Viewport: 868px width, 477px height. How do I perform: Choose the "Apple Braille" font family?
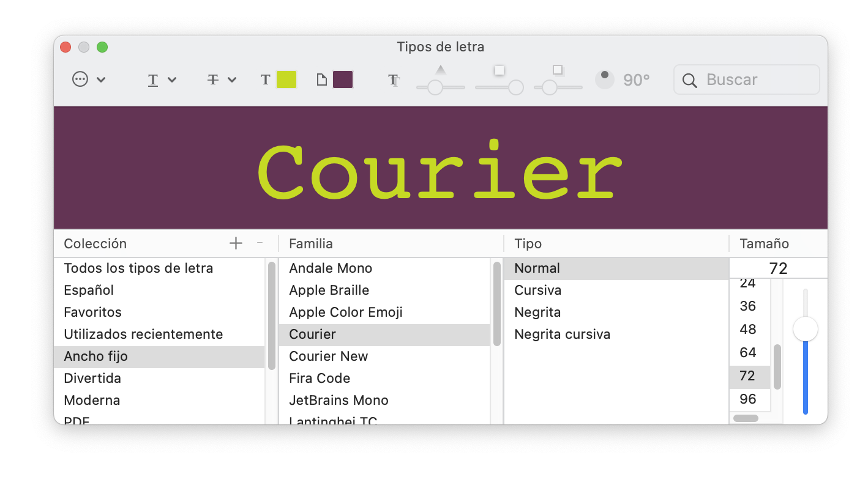(x=384, y=290)
